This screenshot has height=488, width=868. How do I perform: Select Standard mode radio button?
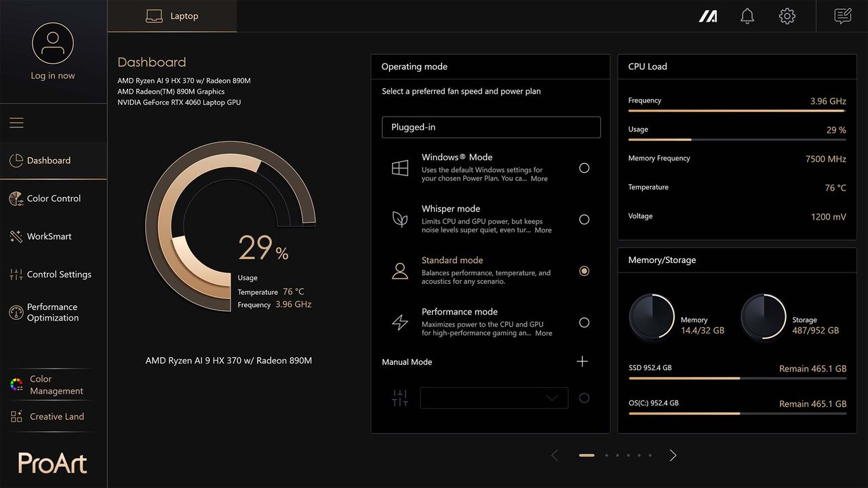tap(584, 271)
